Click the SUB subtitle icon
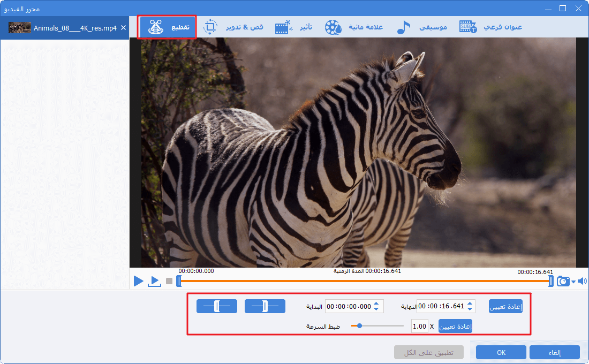The image size is (589, 364). pyautogui.click(x=468, y=27)
